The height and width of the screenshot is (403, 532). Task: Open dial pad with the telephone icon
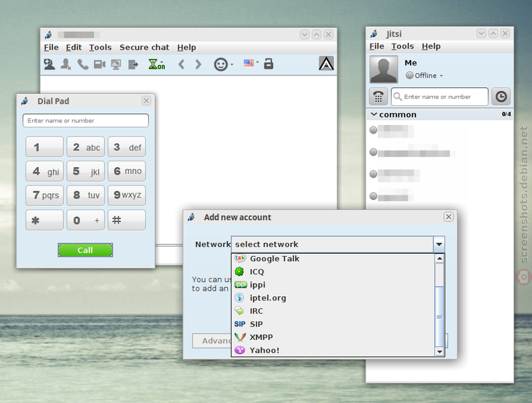pos(378,97)
